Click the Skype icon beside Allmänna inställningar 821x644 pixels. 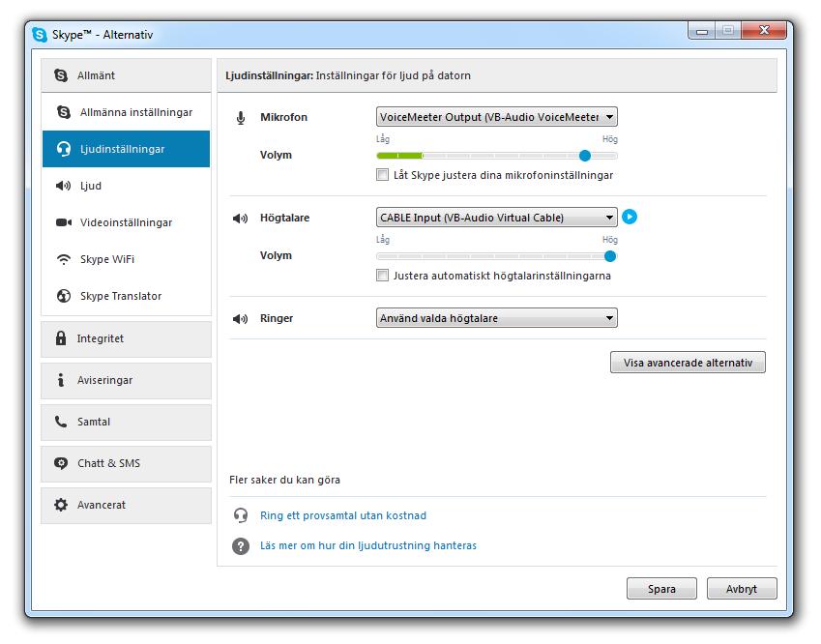64,112
